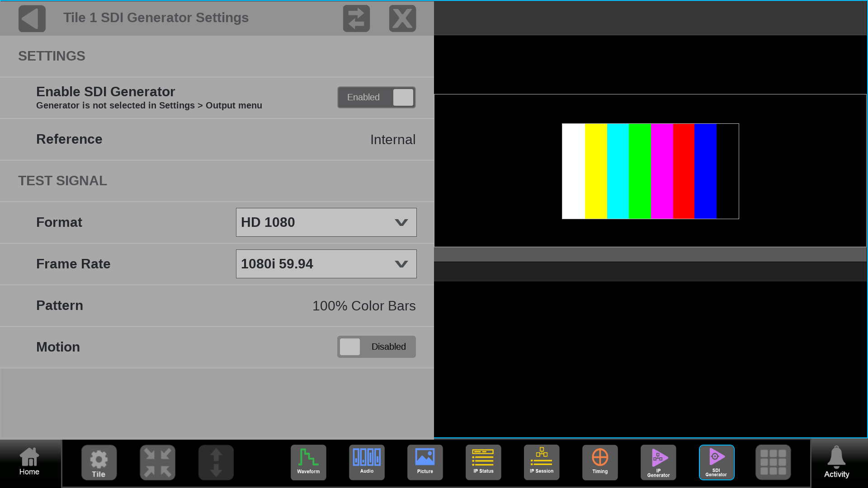Open the Audio application icon
Screen dimensions: 868x488
point(367,462)
